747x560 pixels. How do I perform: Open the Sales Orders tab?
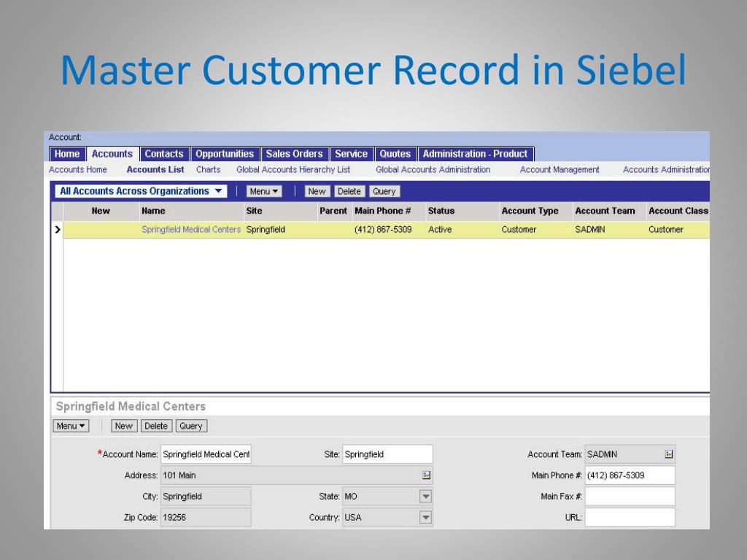295,154
